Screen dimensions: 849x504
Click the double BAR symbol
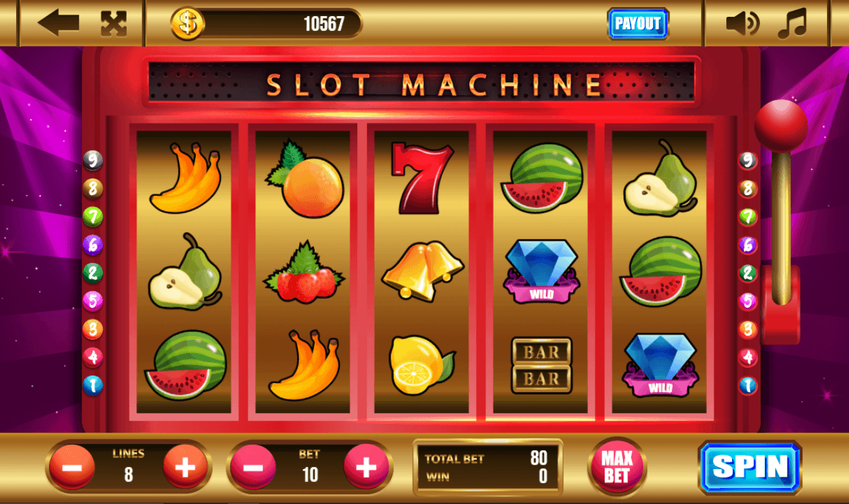(x=541, y=365)
